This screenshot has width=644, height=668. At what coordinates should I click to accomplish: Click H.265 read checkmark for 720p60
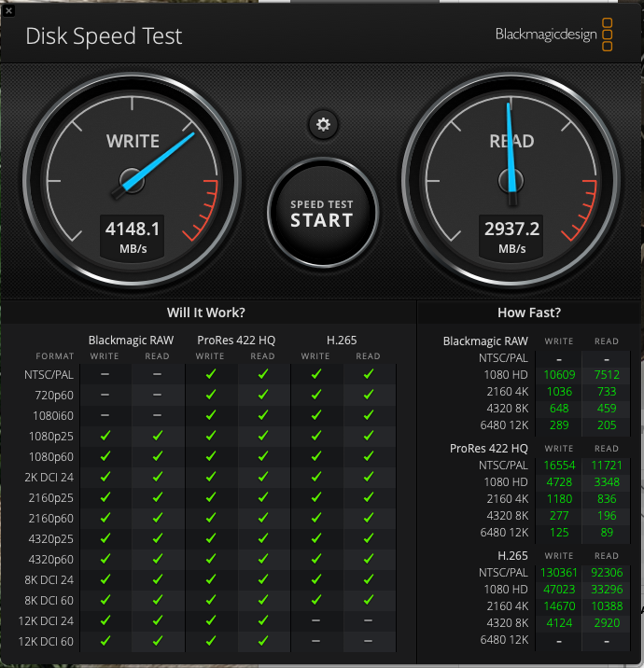[369, 395]
